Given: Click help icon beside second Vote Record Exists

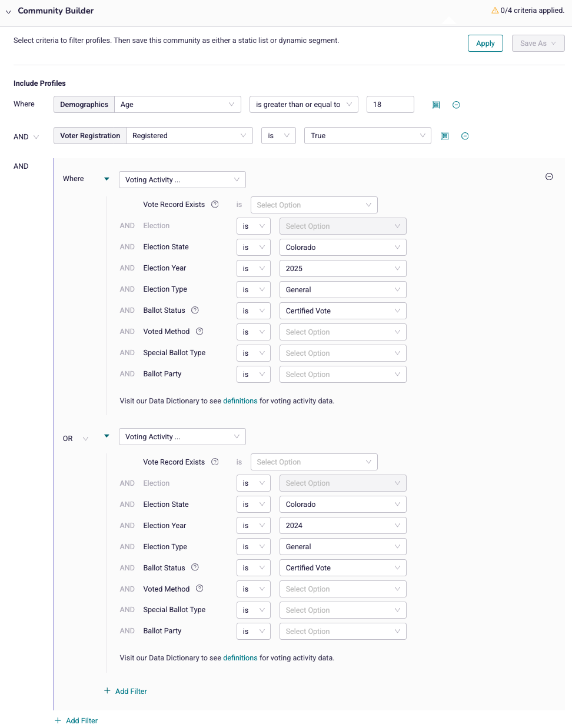Looking at the screenshot, I should pyautogui.click(x=215, y=462).
